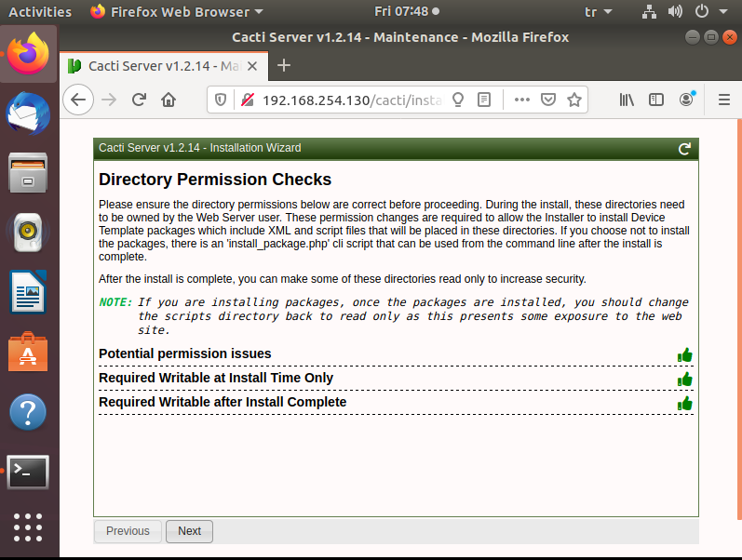Launch Firefox from the dock
The image size is (742, 560).
click(x=28, y=54)
